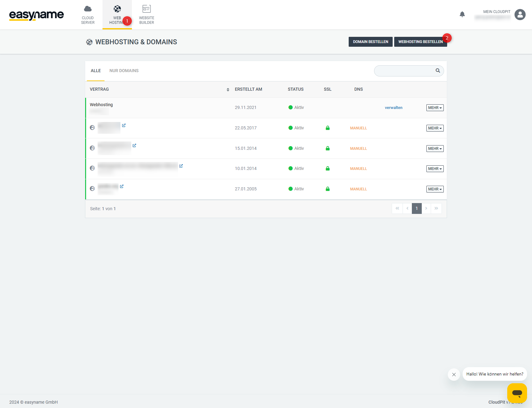Screen dimensions: 532x408
Task: Open external link for the 22.05.2017 domain
Action: pos(124,125)
